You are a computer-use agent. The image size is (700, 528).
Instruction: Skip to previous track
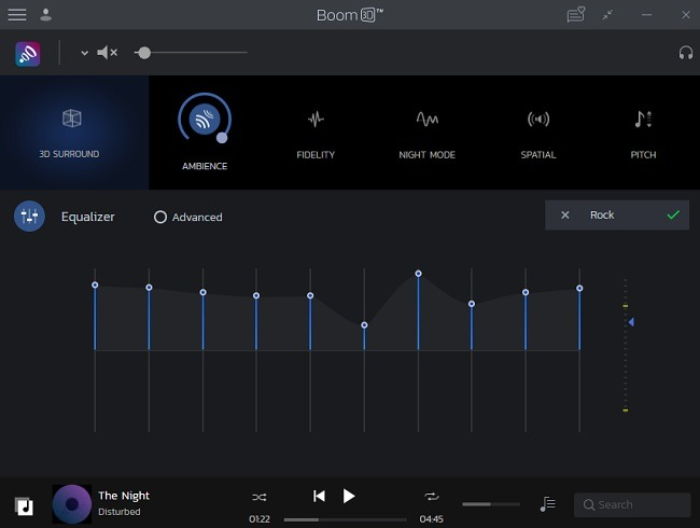(x=319, y=496)
